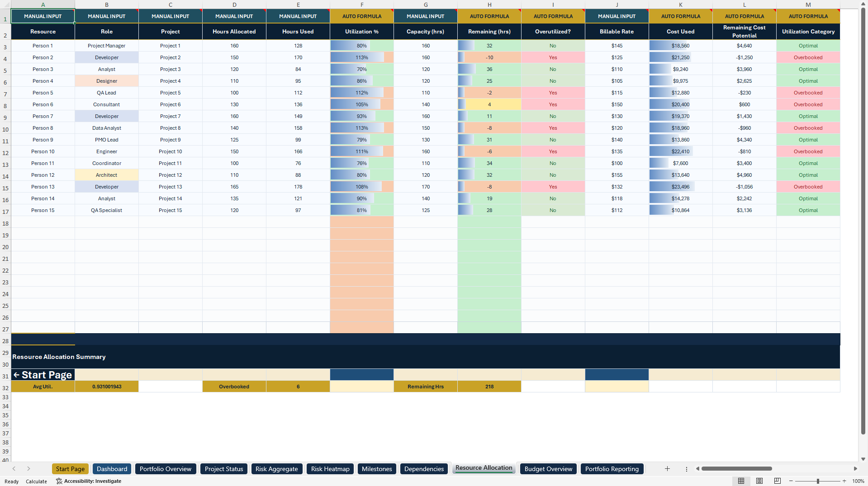
Task: Open the Start Page sheet tab
Action: click(70, 469)
